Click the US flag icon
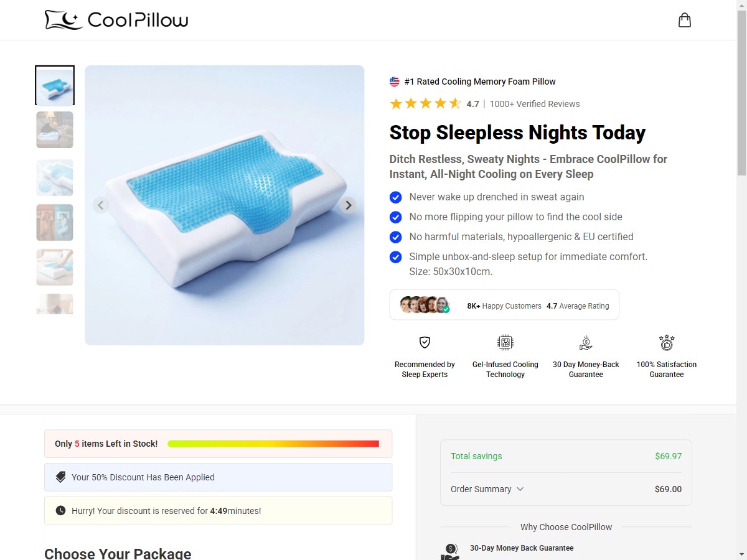Screen dimensions: 747x560 [395, 82]
